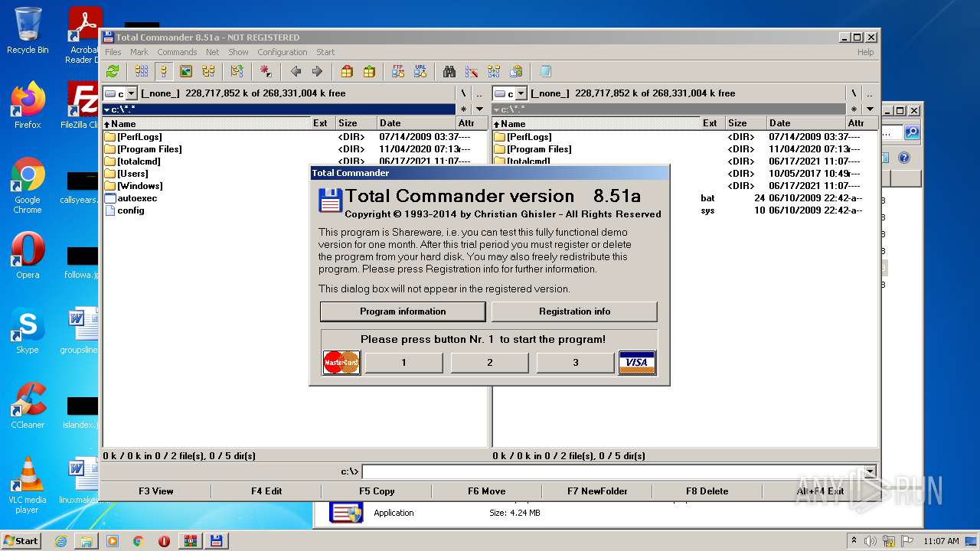This screenshot has width=980, height=551.
Task: Click Synchronize directories toolbar icon
Action: pyautogui.click(x=494, y=71)
